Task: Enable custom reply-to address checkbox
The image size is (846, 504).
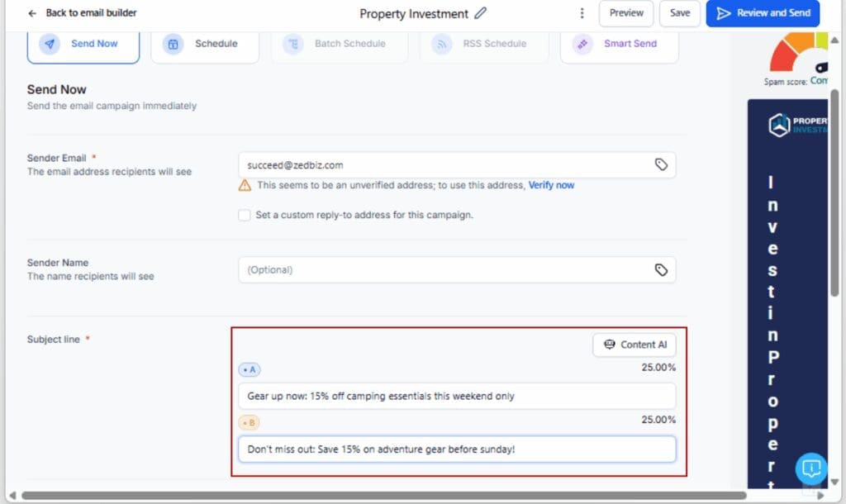Action: (244, 215)
